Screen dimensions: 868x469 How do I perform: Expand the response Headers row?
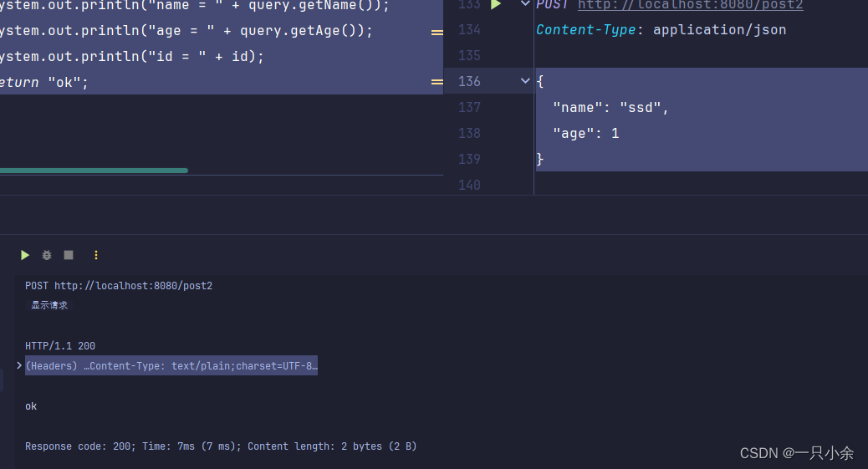click(19, 366)
